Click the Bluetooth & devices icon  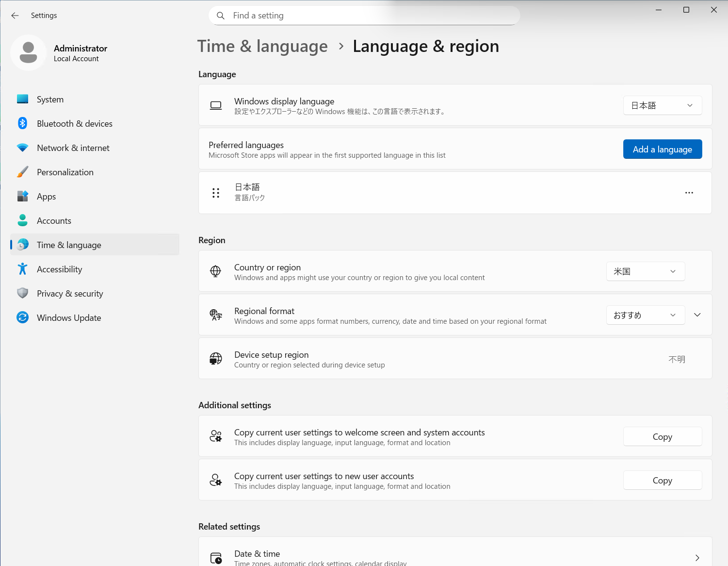[22, 123]
